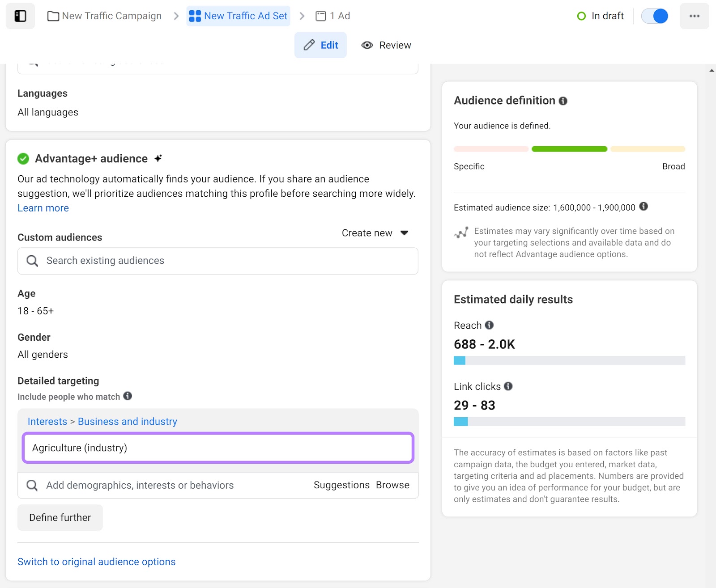Click the folder icon beside New Traffic Campaign

[x=52, y=16]
